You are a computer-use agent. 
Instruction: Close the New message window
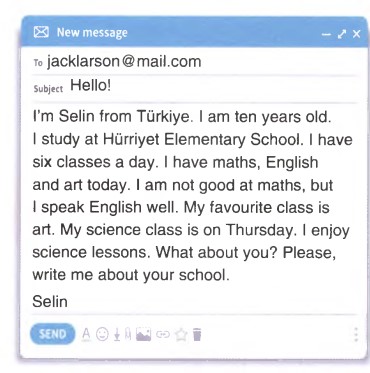click(x=357, y=34)
